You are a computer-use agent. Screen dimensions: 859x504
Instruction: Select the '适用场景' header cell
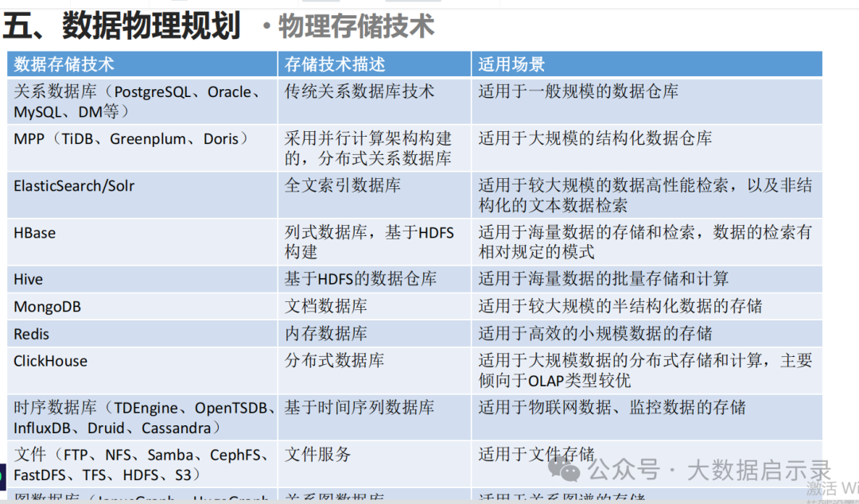click(647, 64)
